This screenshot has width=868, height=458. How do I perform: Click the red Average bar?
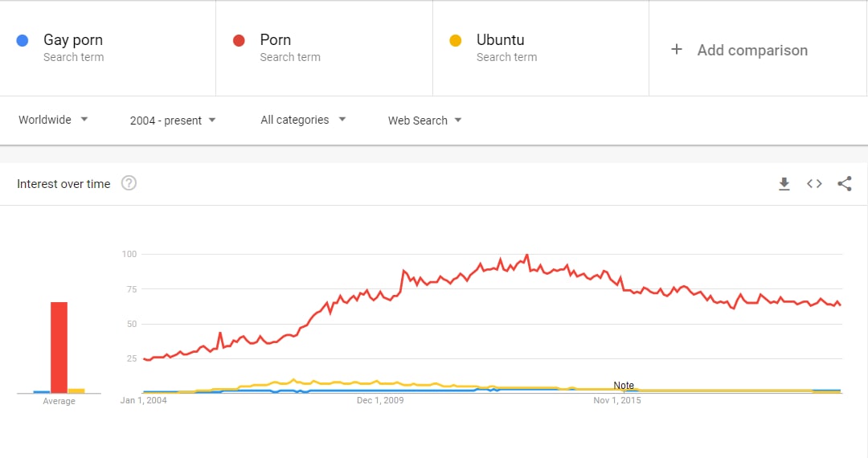[x=59, y=347]
